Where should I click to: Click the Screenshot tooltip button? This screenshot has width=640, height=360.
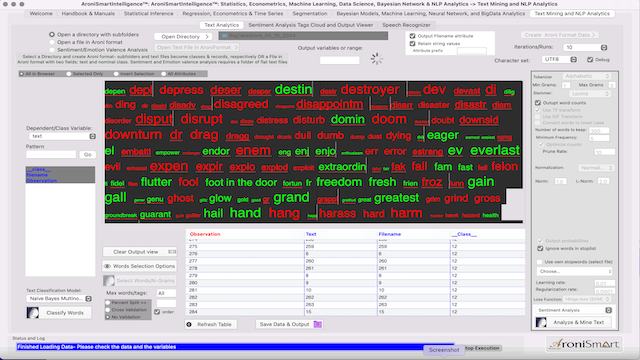coord(444,350)
